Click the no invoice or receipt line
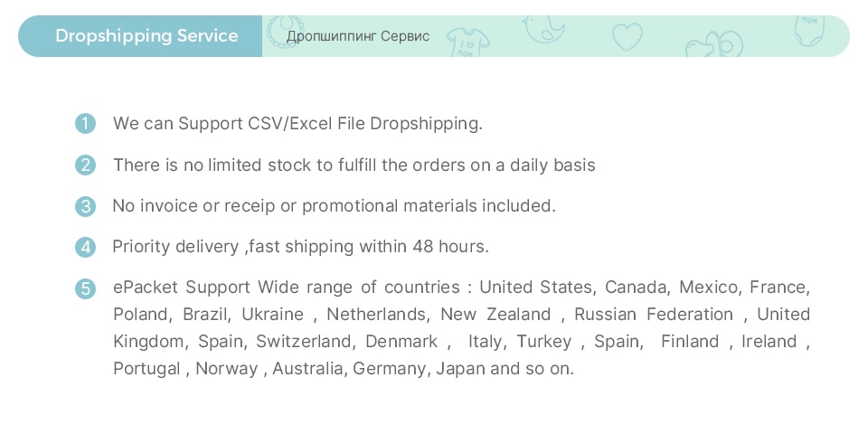The width and height of the screenshot is (868, 434). coord(334,206)
